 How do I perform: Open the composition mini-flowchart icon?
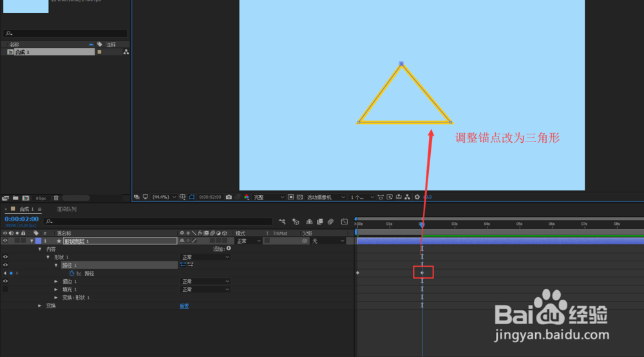click(x=282, y=221)
